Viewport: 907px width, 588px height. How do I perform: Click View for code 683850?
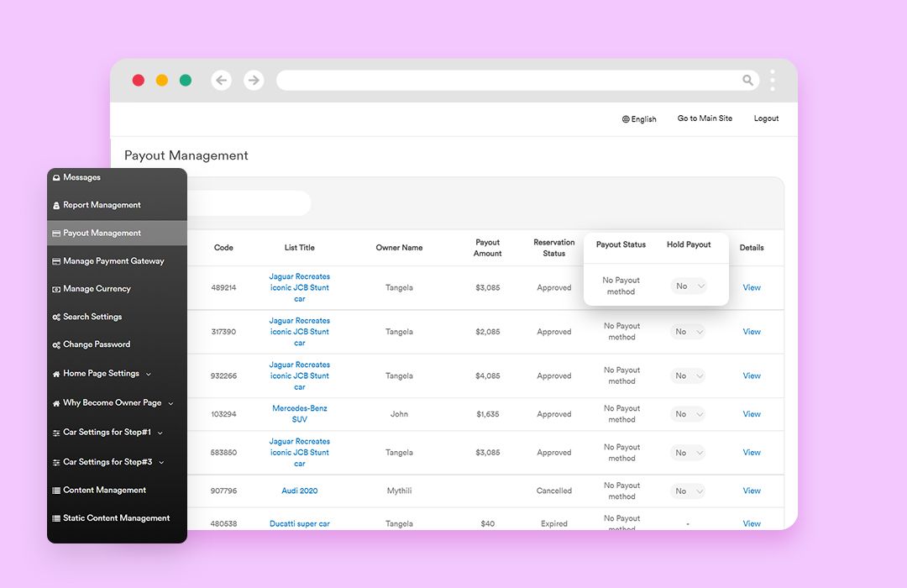point(752,453)
